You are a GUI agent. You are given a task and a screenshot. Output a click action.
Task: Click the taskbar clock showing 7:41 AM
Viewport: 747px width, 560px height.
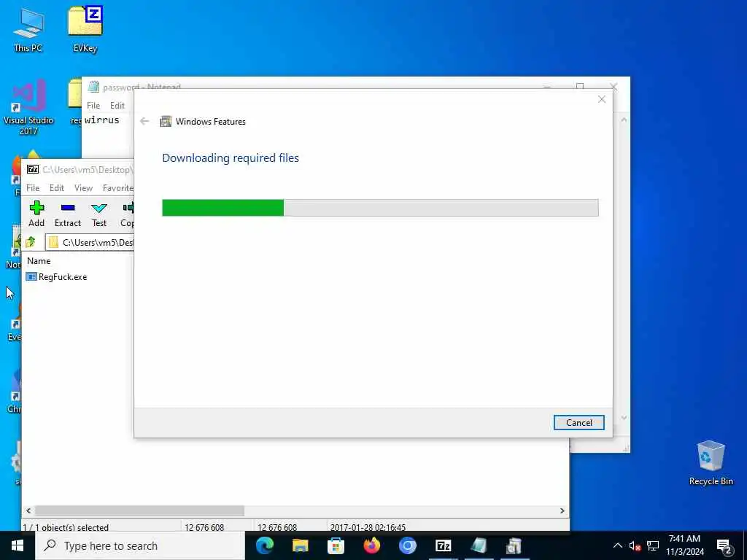tap(684, 545)
